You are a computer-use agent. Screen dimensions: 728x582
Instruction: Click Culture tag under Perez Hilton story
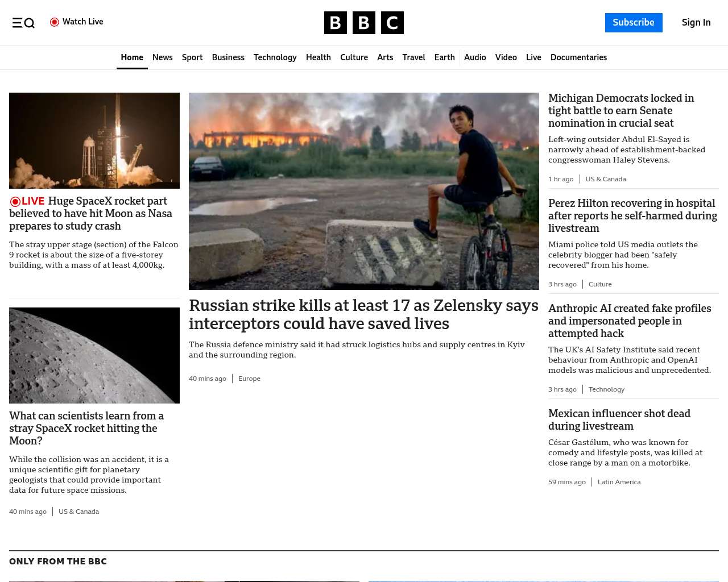[x=600, y=284]
